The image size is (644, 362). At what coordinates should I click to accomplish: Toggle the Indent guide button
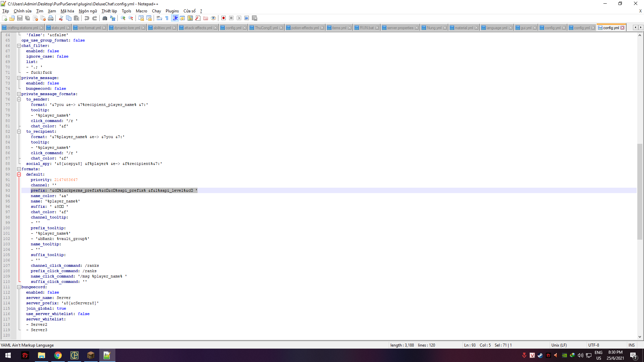tap(175, 18)
